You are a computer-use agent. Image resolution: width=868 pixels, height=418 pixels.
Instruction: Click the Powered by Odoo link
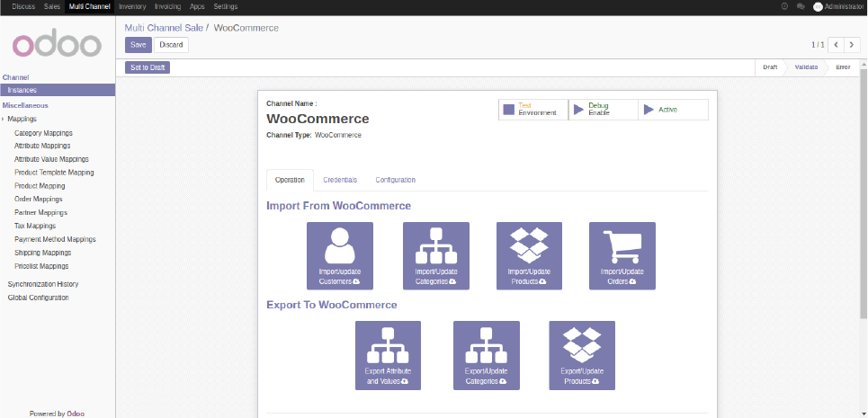click(57, 414)
